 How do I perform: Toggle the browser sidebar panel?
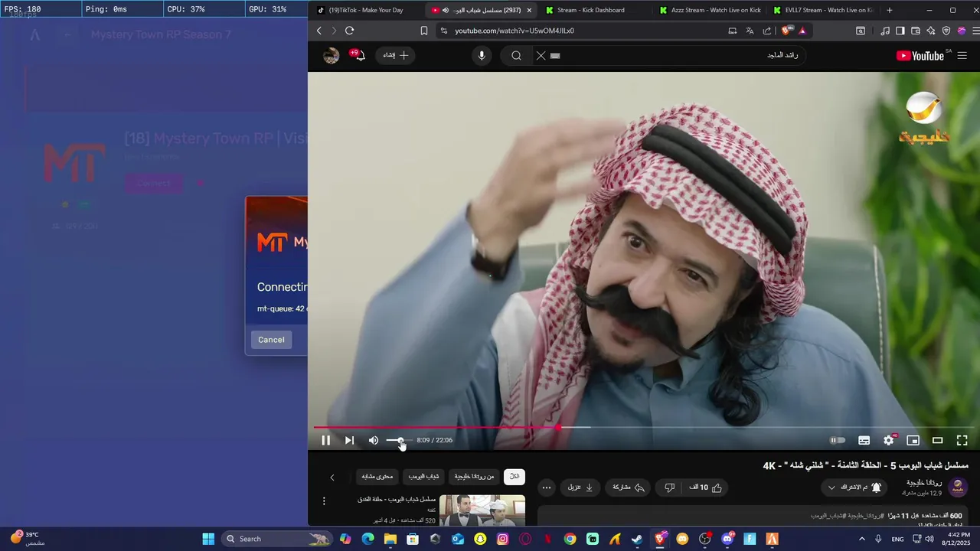pos(900,31)
